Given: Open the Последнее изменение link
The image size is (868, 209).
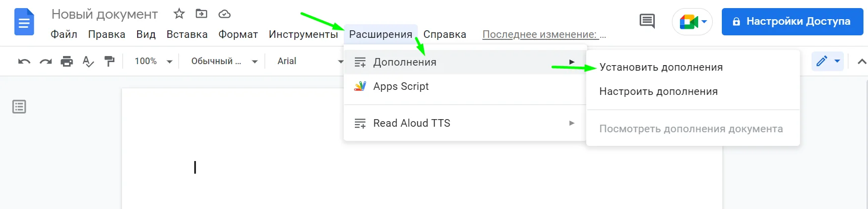Looking at the screenshot, I should pyautogui.click(x=544, y=34).
